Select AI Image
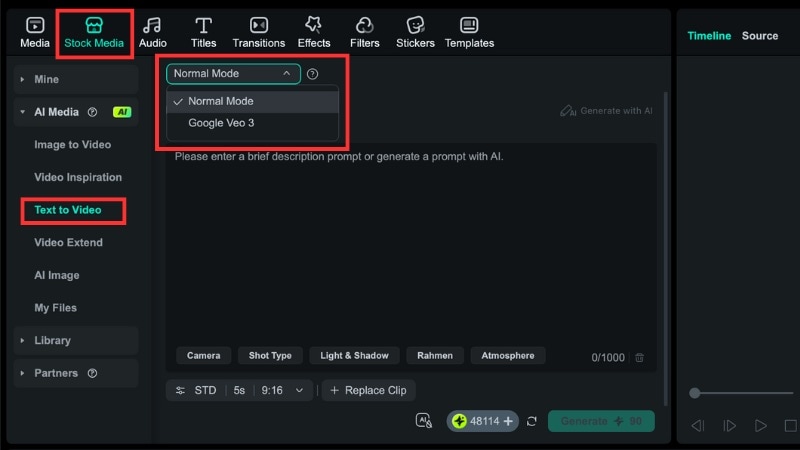This screenshot has height=450, width=800. (57, 275)
